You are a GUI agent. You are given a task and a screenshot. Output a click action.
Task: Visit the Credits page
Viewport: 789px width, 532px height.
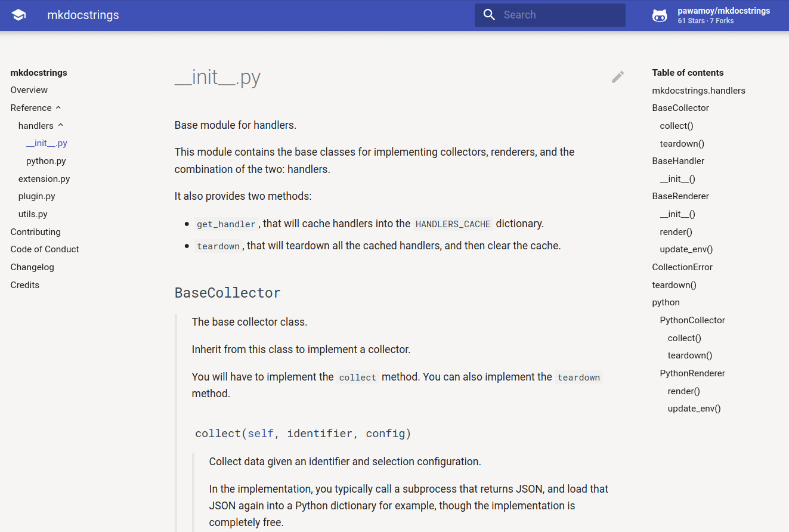pos(25,285)
